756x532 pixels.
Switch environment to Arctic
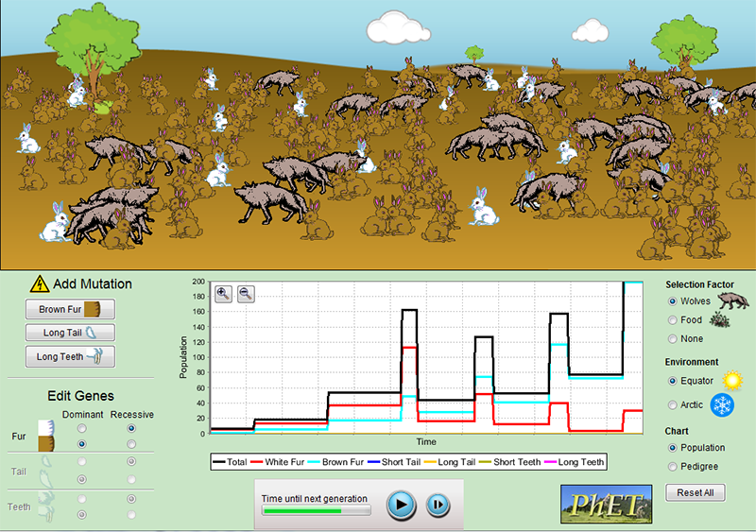[x=672, y=404]
